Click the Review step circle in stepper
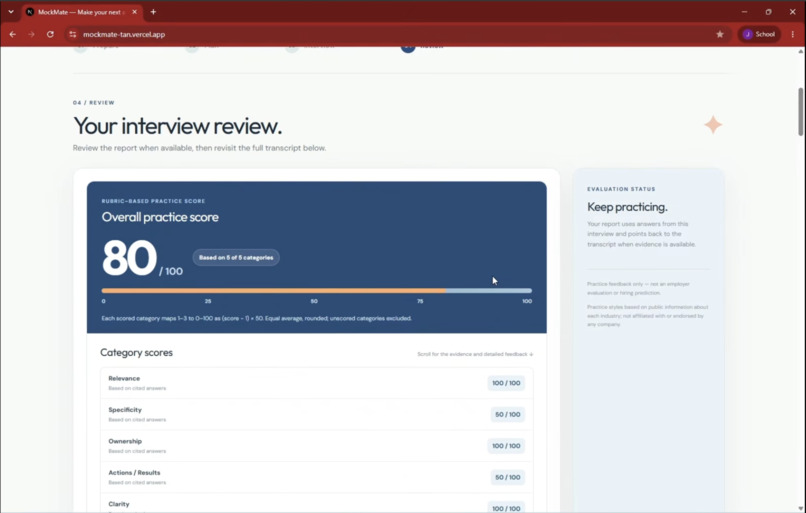 (x=408, y=47)
